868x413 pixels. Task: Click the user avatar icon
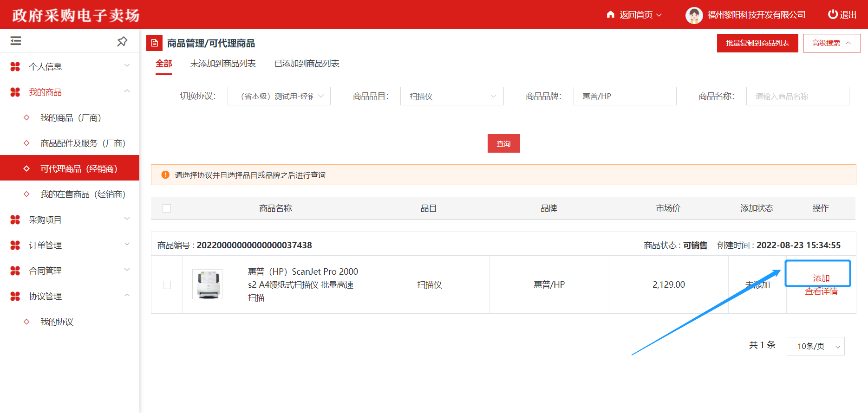pos(694,15)
